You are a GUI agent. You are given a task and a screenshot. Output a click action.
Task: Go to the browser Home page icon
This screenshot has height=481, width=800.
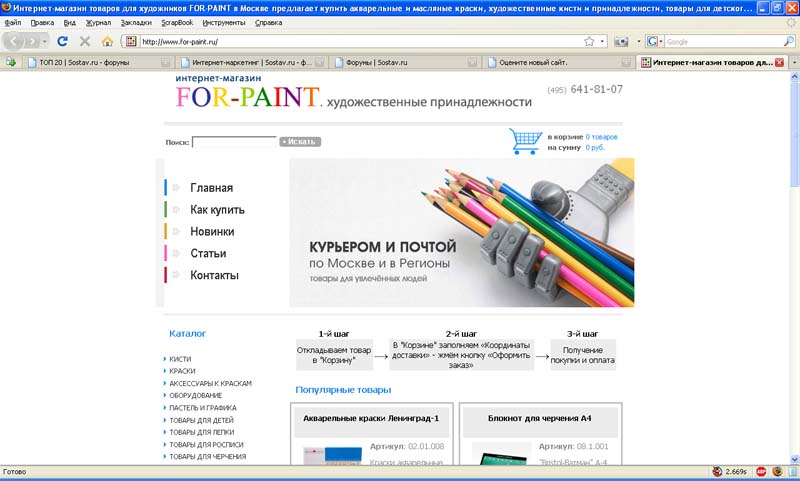point(107,41)
